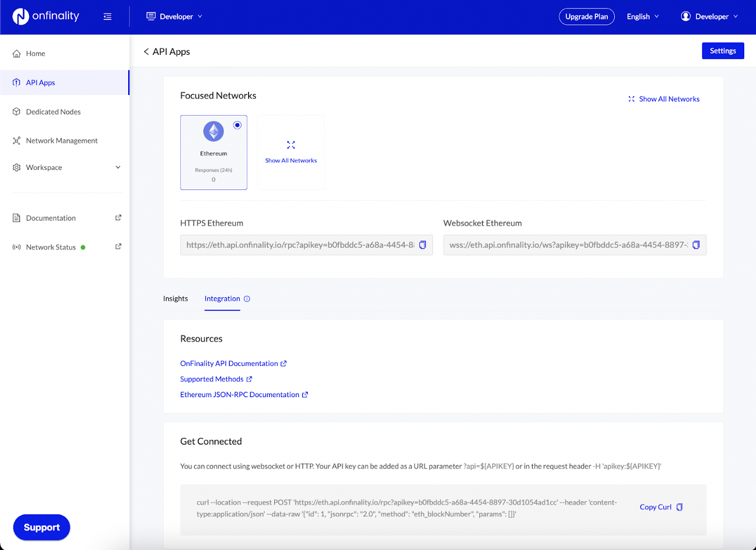756x550 pixels.
Task: Open the English language dropdown
Action: (643, 17)
